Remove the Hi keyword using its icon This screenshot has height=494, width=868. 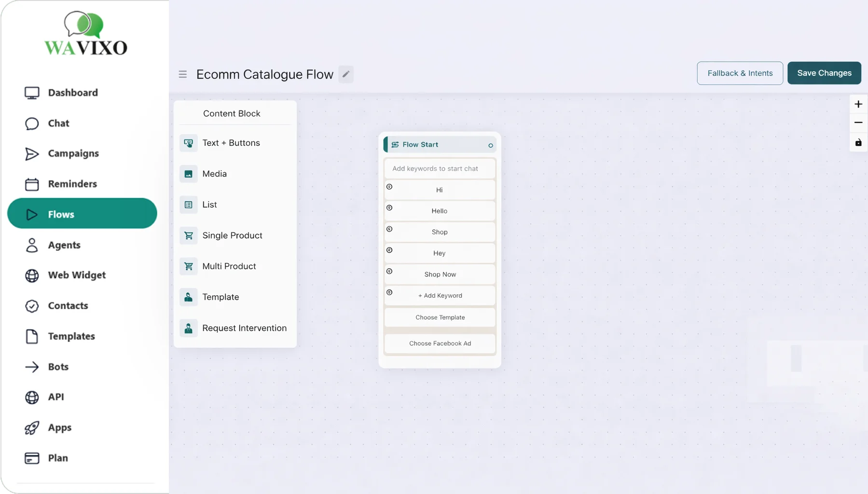(x=389, y=187)
